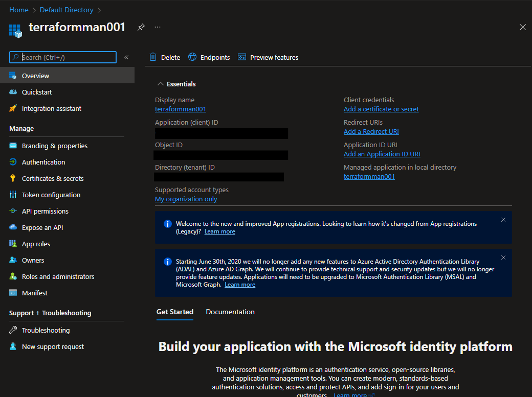Dismiss the ADAL deprecation banner
Screen dimensions: 532x397
click(503, 258)
